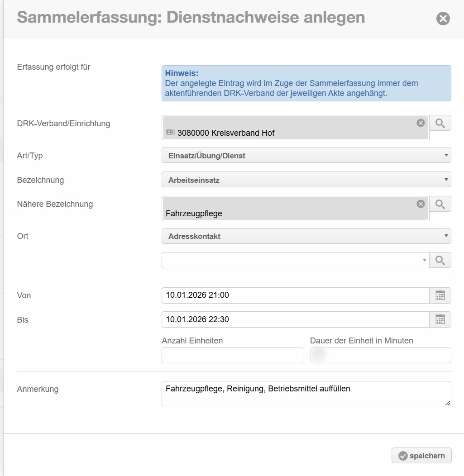Search for DRK-Verband/Einrichtung with magnifier
The height and width of the screenshot is (476, 464).
click(440, 123)
